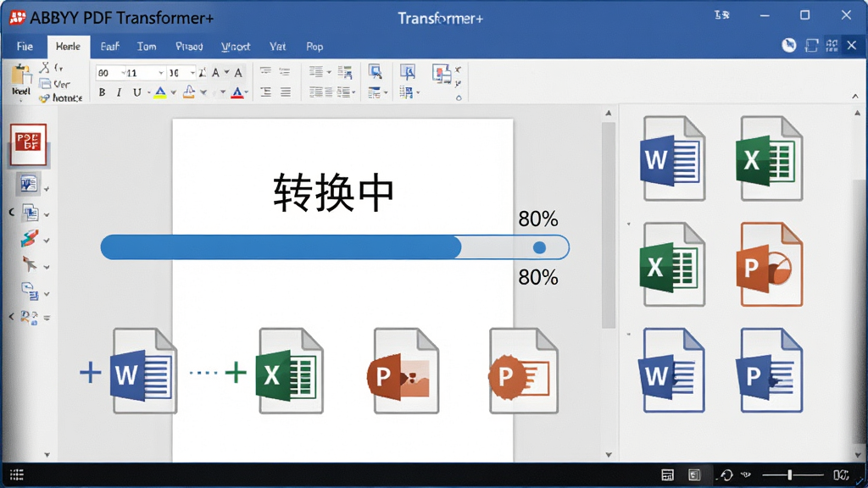This screenshot has height=488, width=868.
Task: Choose Word format in right panel bottom row
Action: click(672, 370)
